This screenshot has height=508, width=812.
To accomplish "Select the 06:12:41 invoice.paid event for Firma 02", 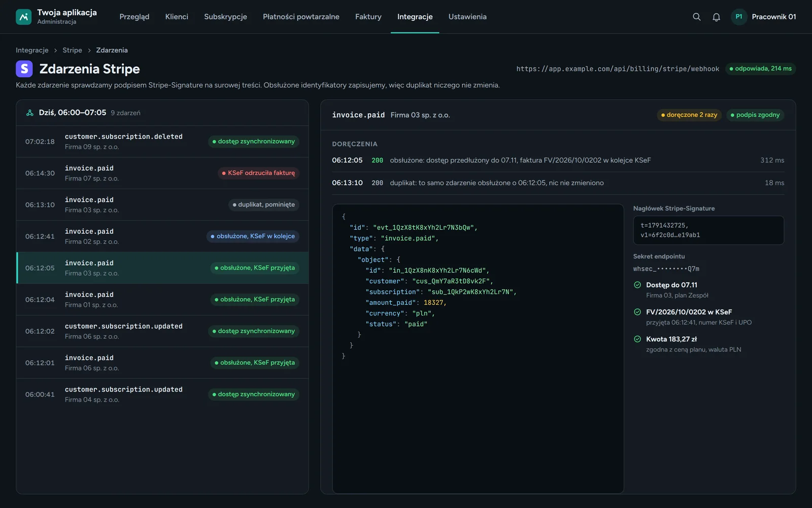I will 162,236.
